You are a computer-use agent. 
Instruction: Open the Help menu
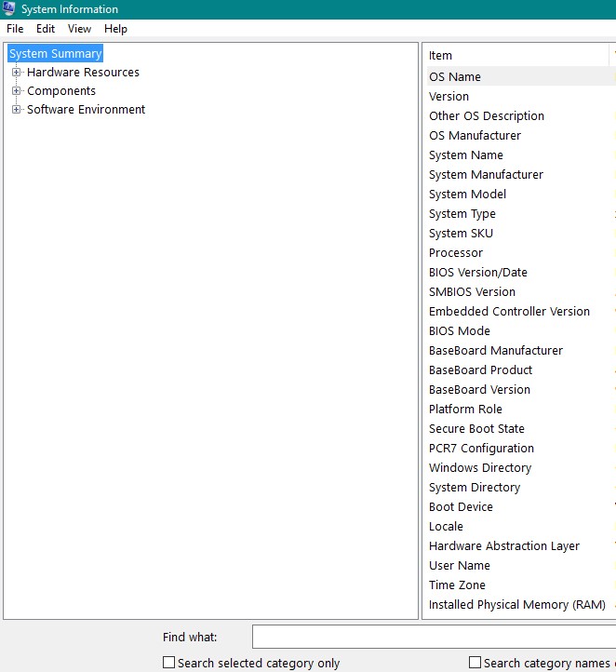coord(115,29)
